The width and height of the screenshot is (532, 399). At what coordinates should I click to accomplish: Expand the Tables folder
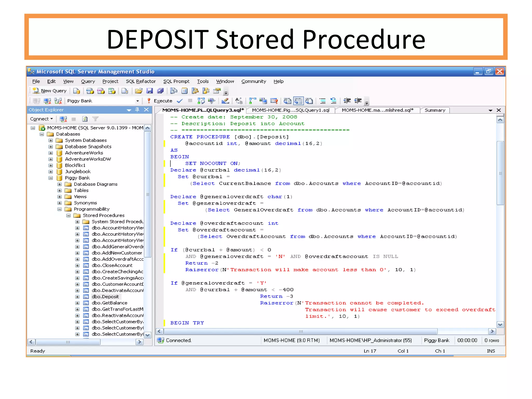click(59, 190)
